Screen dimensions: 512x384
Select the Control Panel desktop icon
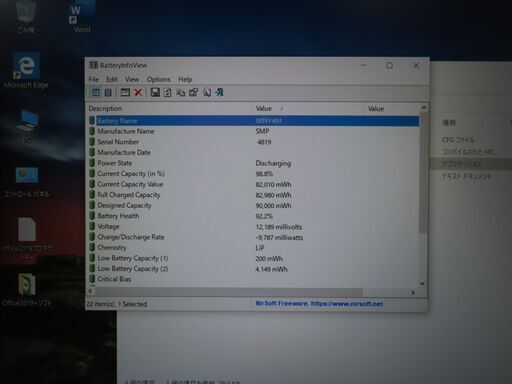tap(27, 182)
